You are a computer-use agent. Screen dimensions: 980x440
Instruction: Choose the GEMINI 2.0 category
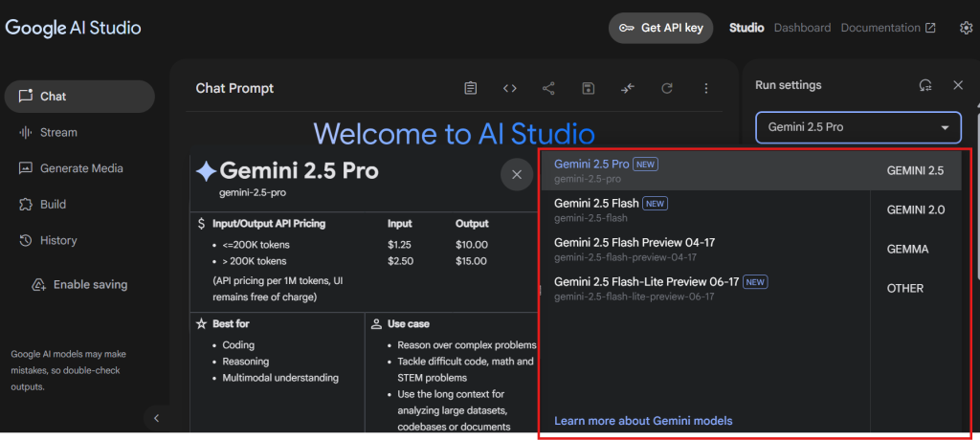point(916,210)
